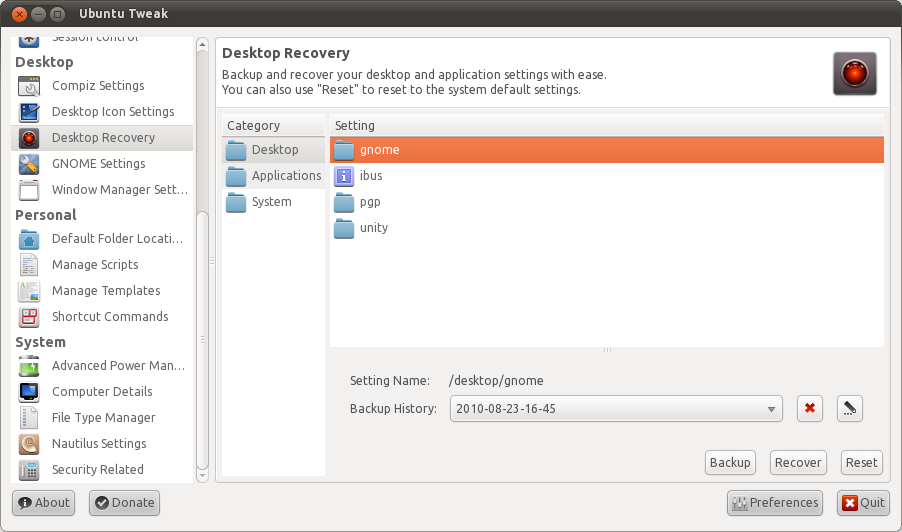
Task: Click the edit backup pencil button
Action: tap(850, 408)
